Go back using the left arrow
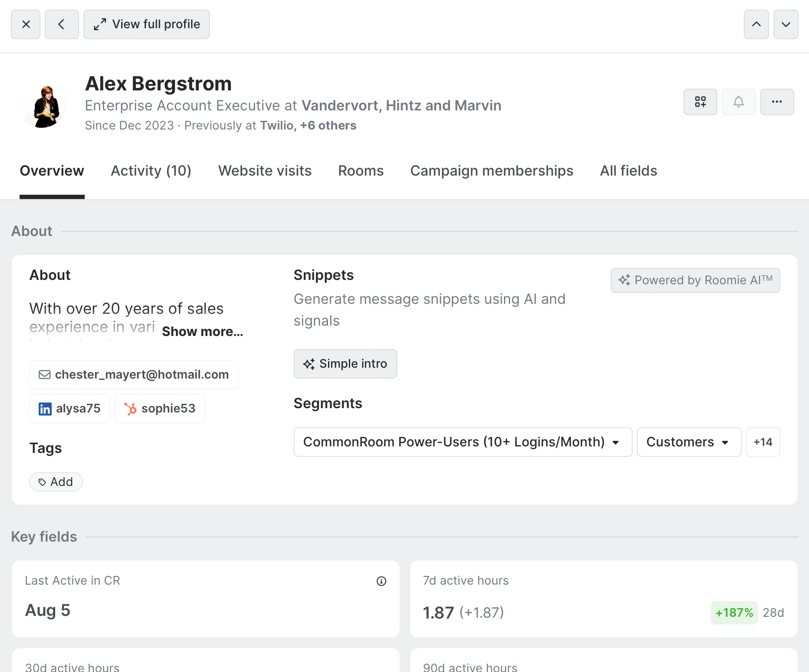This screenshot has width=809, height=672. click(x=62, y=24)
